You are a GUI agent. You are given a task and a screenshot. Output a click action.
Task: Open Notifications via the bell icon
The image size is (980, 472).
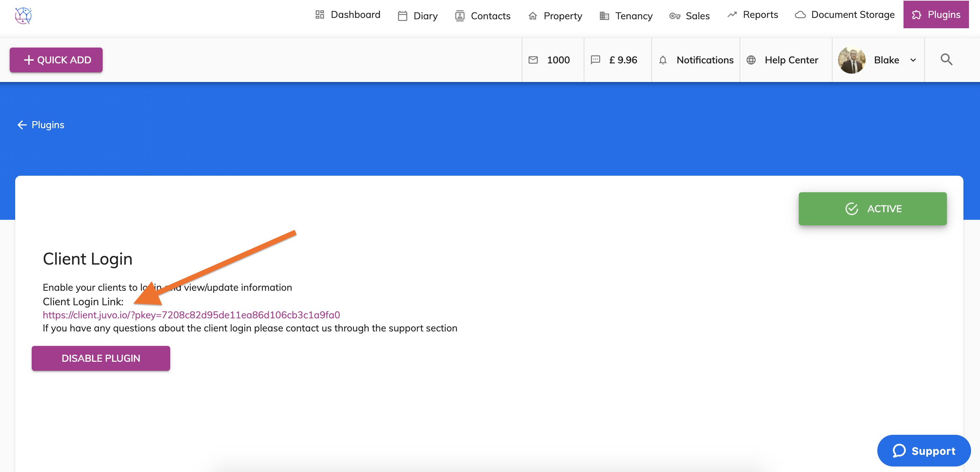coord(663,60)
